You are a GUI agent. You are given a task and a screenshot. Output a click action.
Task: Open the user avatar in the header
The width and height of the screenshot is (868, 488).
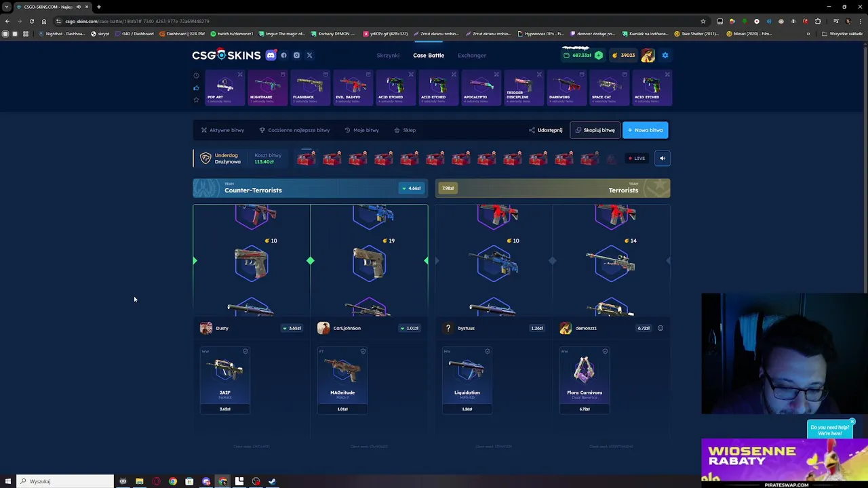click(648, 56)
